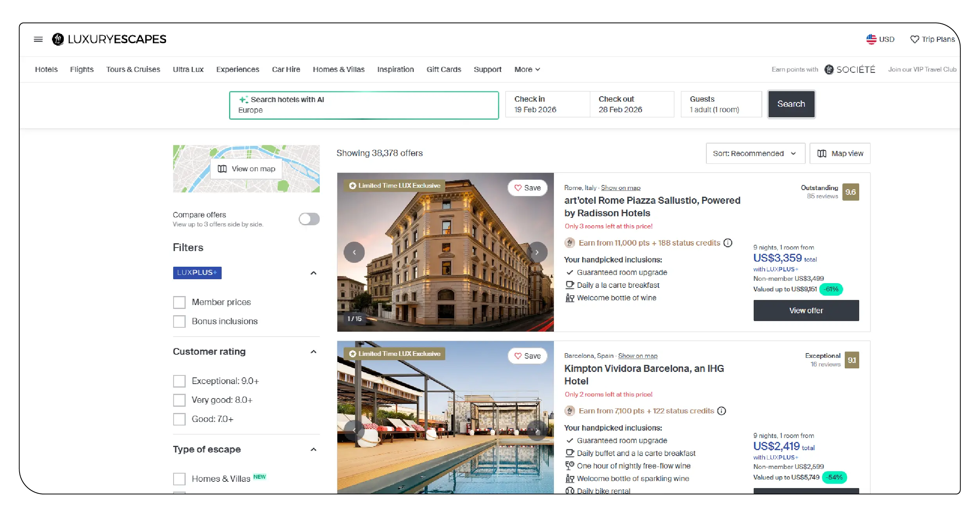This screenshot has height=517, width=980.
Task: Save the art'otel Rome offer with heart icon
Action: (x=518, y=188)
